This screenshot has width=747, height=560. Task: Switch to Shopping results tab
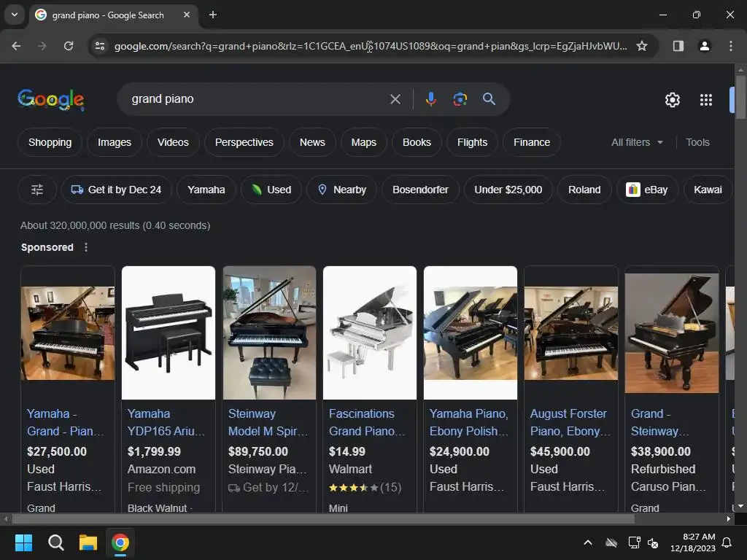(x=50, y=142)
